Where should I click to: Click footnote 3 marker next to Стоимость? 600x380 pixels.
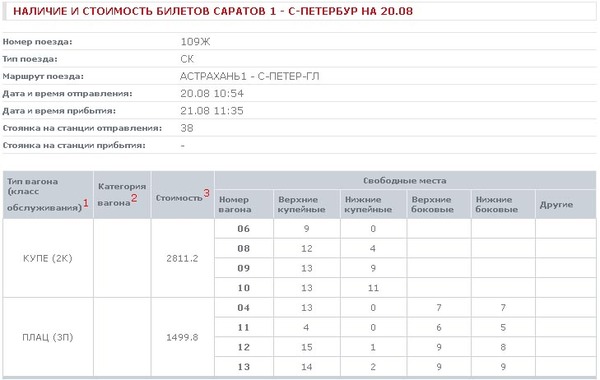coord(207,193)
